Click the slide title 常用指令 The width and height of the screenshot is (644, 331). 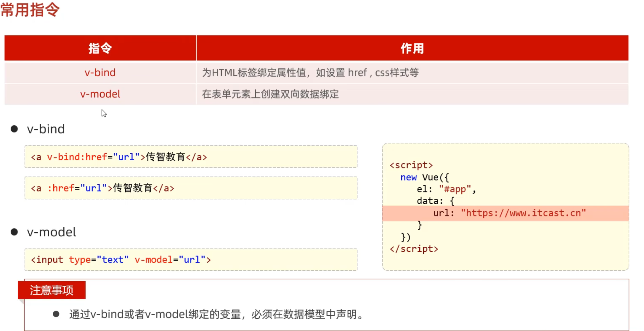tap(30, 9)
